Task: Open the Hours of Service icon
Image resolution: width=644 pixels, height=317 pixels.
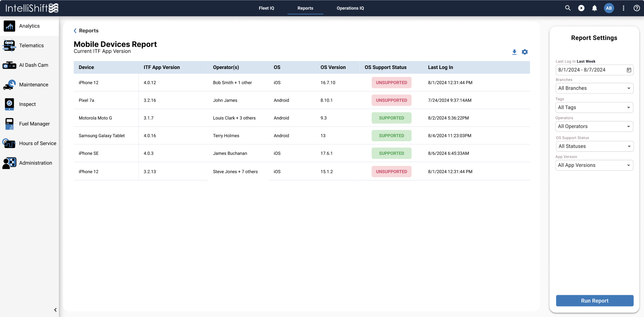Action: click(x=9, y=143)
